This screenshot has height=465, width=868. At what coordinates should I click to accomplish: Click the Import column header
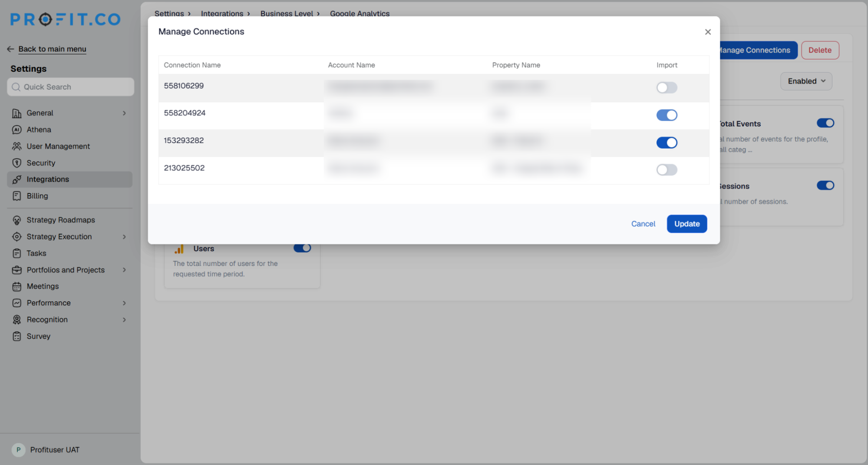tap(667, 65)
